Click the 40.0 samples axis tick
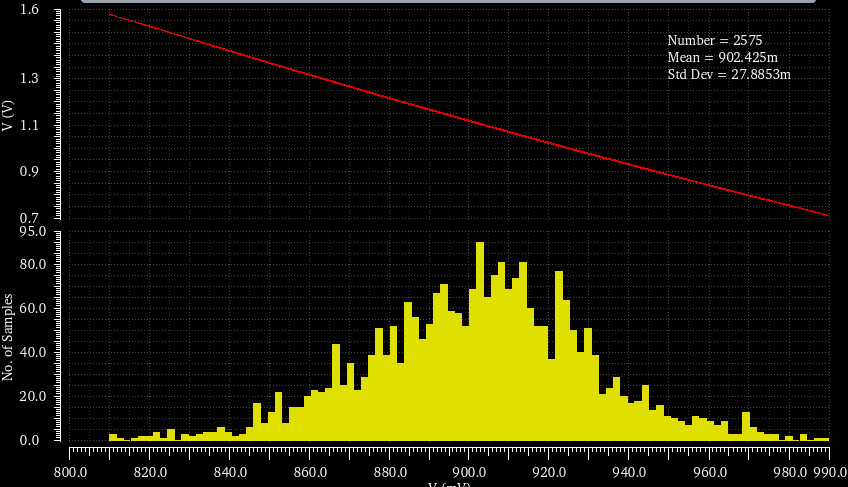This screenshot has width=848, height=487. 33,352
